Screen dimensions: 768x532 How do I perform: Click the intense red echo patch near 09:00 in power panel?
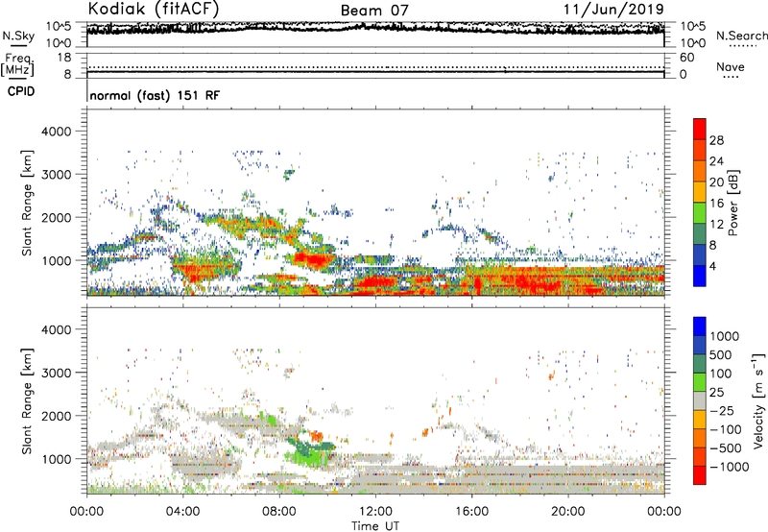tap(314, 259)
